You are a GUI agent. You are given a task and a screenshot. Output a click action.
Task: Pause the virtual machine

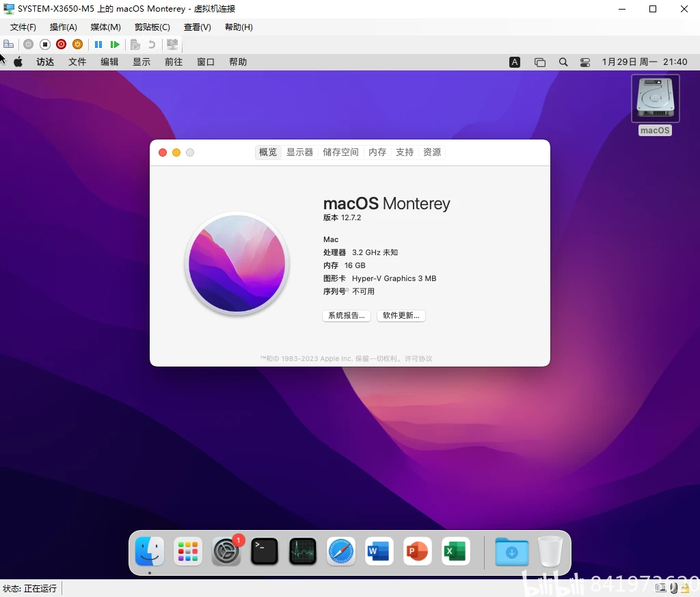(98, 44)
